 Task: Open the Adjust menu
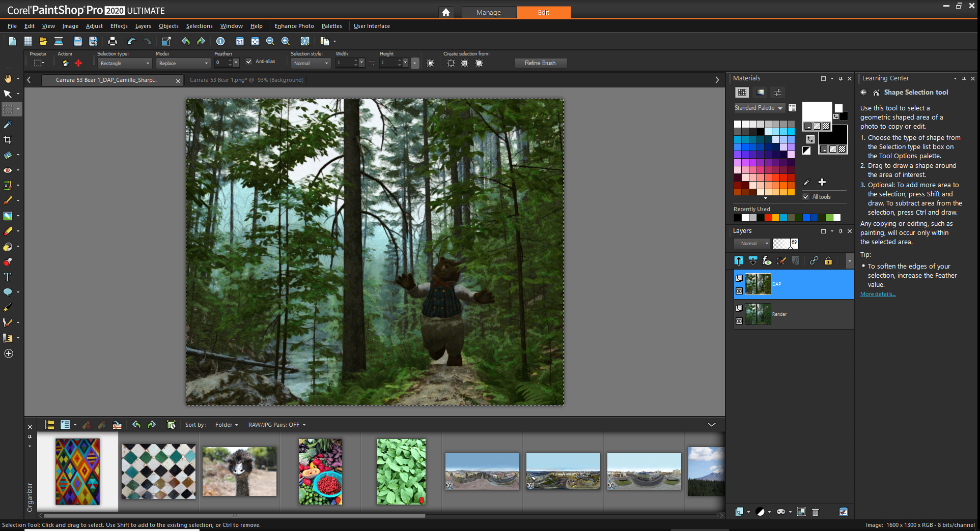[x=94, y=26]
